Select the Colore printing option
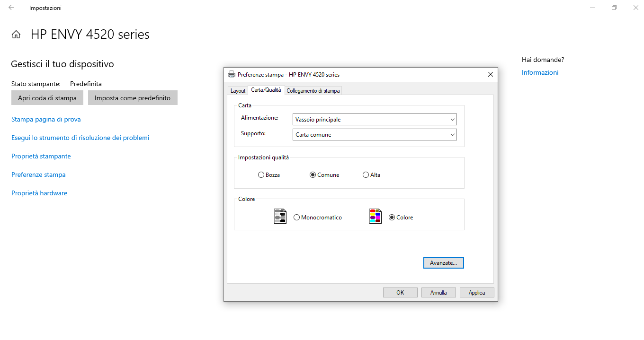Viewport: 644px width, 340px height. [392, 217]
